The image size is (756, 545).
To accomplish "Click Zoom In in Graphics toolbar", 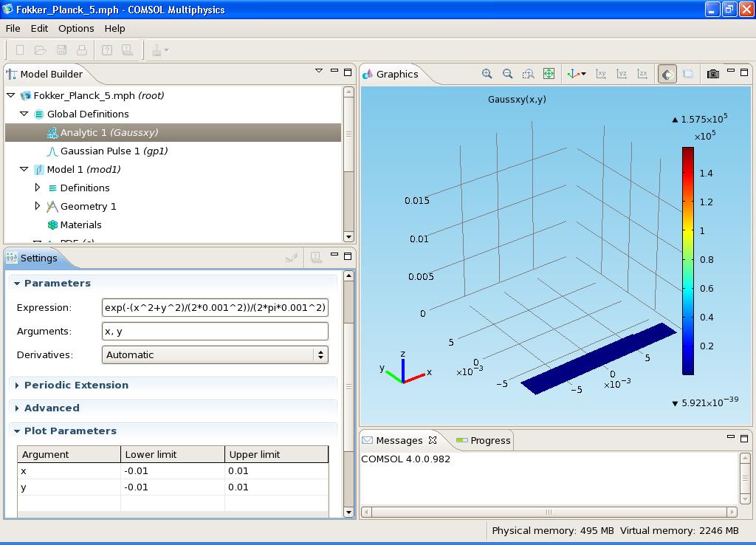I will coord(487,74).
